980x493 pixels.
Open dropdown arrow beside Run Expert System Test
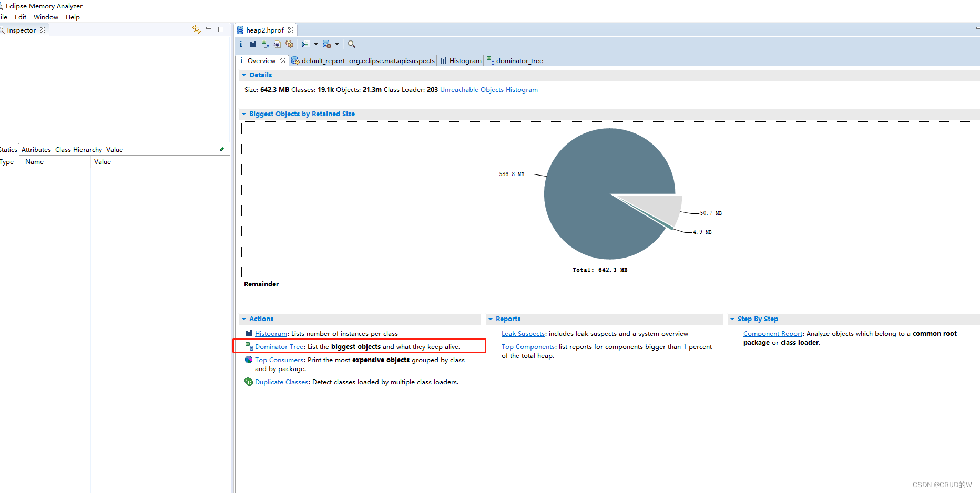pos(316,44)
